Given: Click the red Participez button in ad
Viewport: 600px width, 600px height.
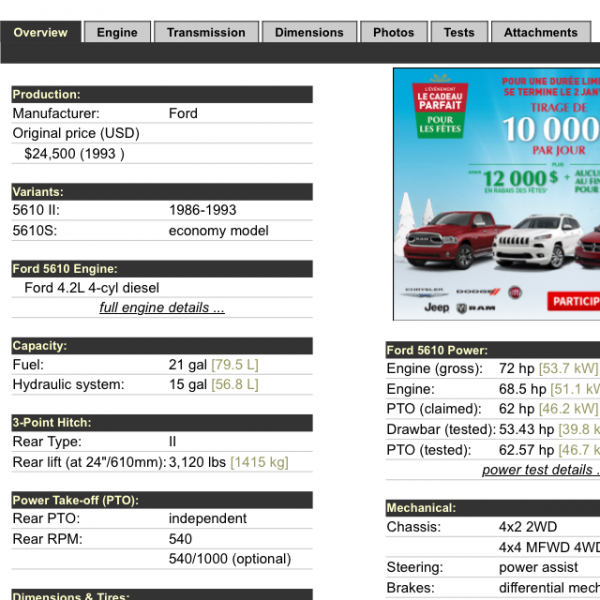Looking at the screenshot, I should (574, 301).
